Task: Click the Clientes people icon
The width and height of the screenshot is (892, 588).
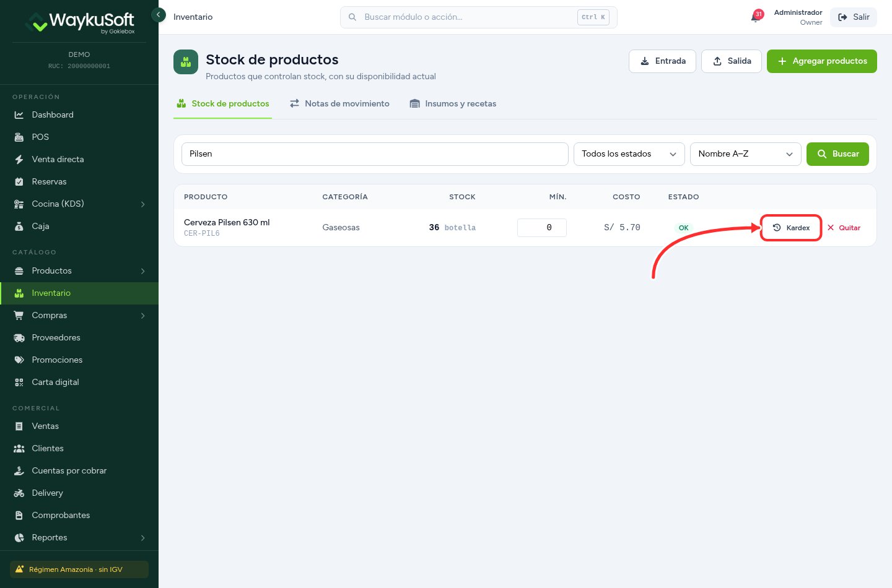Action: (19, 448)
